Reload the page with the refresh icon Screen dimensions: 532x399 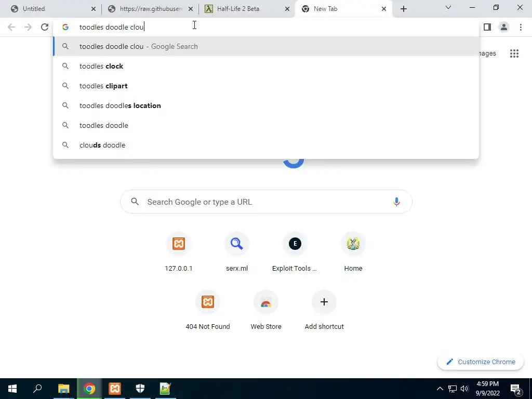coord(45,27)
